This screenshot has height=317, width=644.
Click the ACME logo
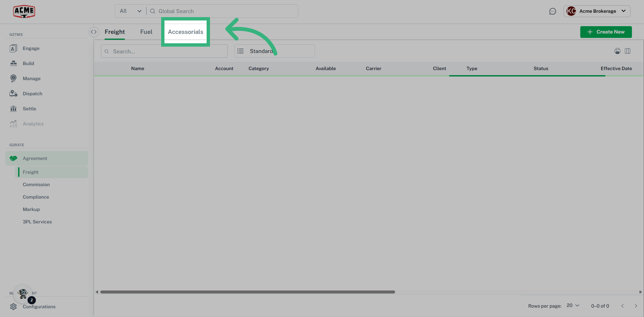pyautogui.click(x=24, y=11)
